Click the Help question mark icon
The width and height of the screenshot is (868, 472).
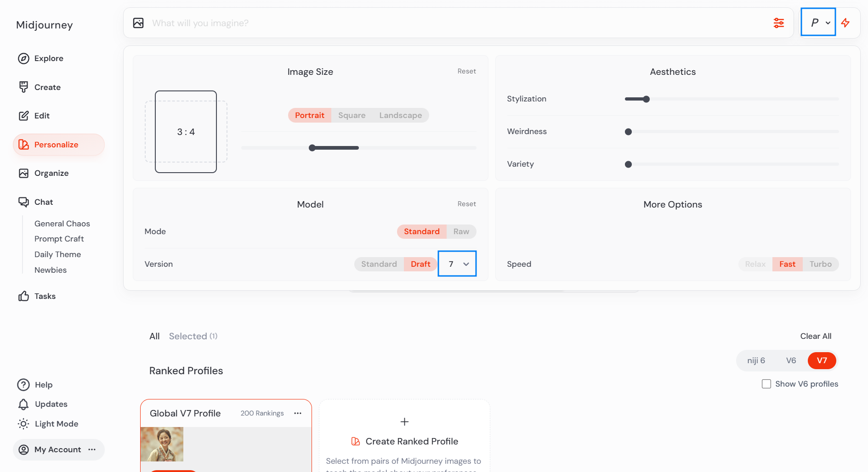click(x=23, y=385)
